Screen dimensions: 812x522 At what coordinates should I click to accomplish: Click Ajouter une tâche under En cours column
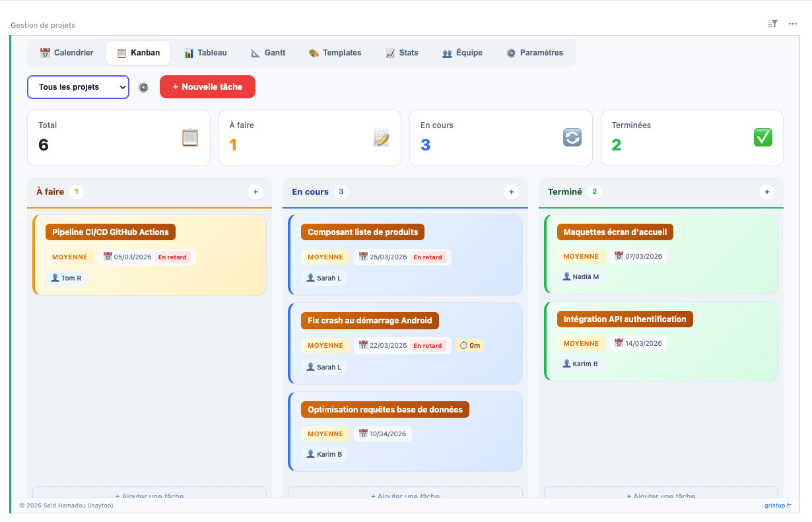[405, 496]
